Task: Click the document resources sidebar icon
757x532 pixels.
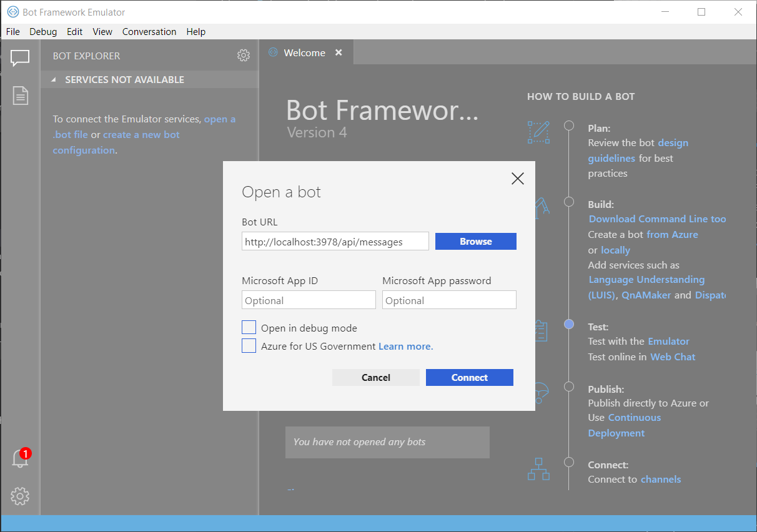Action: pyautogui.click(x=21, y=96)
